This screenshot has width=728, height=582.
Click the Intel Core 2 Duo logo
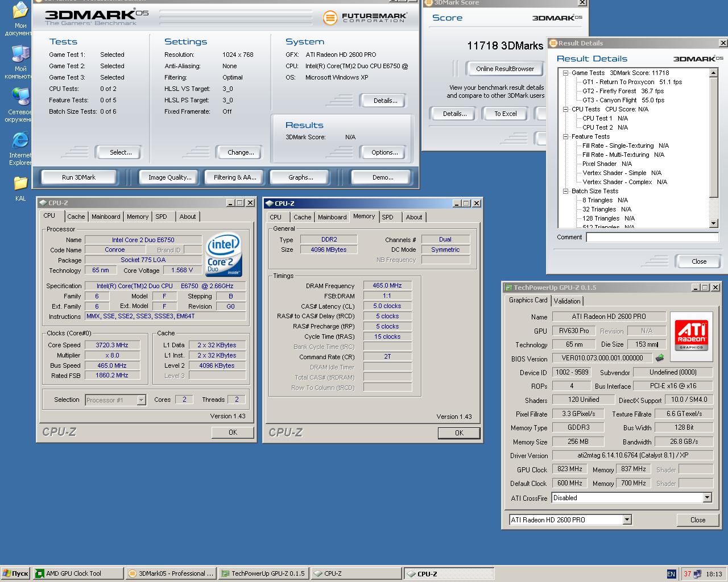pyautogui.click(x=224, y=254)
